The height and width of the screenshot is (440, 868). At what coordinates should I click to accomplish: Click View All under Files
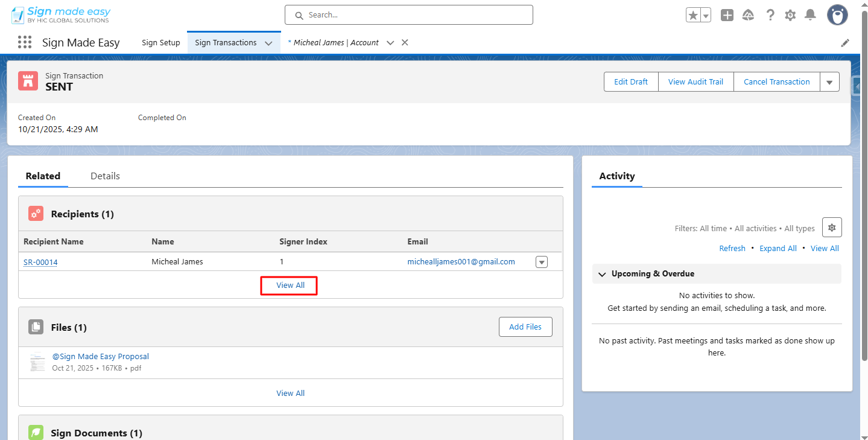pyautogui.click(x=290, y=393)
